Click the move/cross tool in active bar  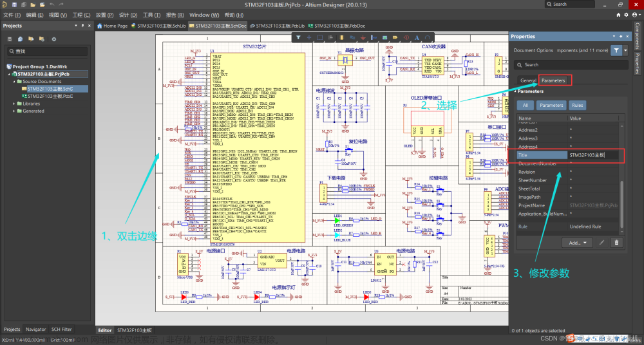click(309, 37)
